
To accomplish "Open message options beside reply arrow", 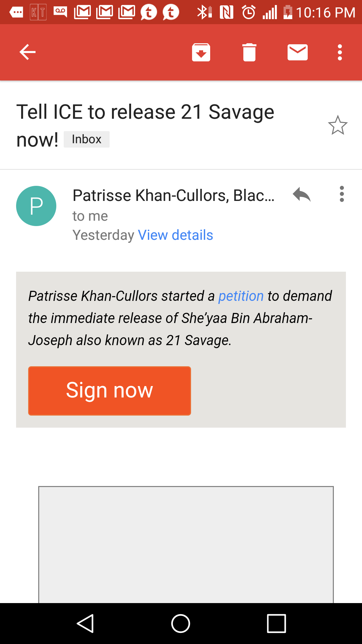I will tap(342, 194).
